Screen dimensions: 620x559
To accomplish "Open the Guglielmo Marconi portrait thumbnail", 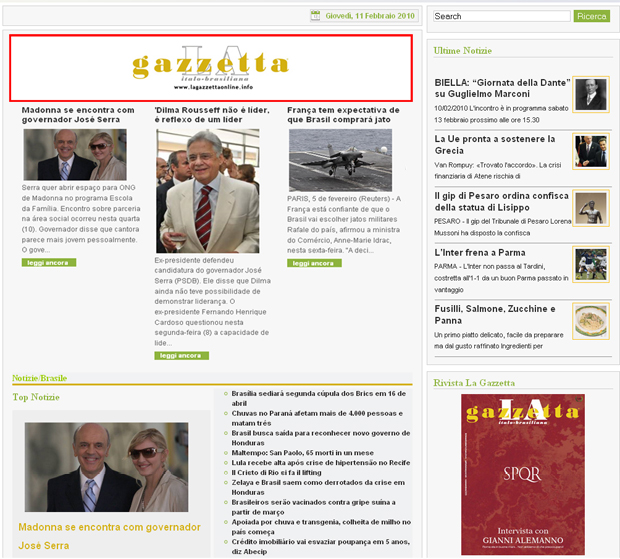I will [591, 94].
